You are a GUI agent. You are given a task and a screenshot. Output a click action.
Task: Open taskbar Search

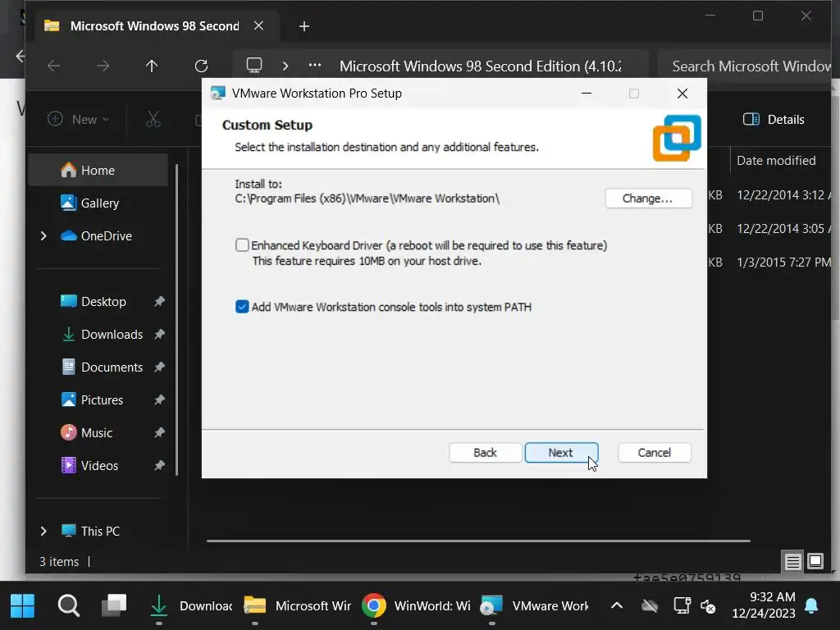(69, 606)
